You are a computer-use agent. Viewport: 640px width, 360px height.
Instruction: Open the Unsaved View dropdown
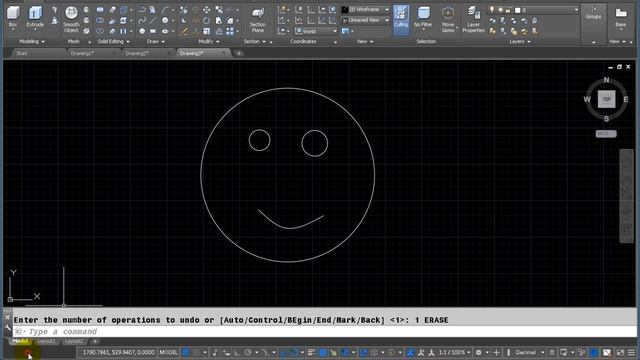pos(365,20)
